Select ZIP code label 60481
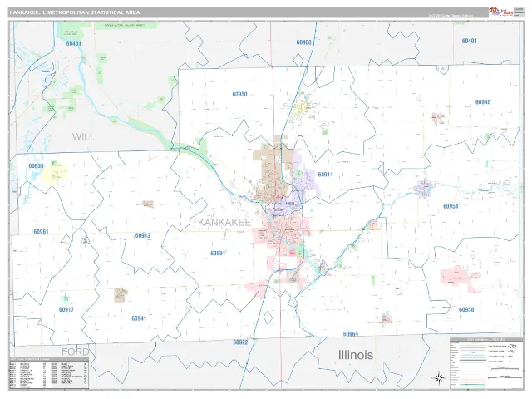 coord(74,43)
